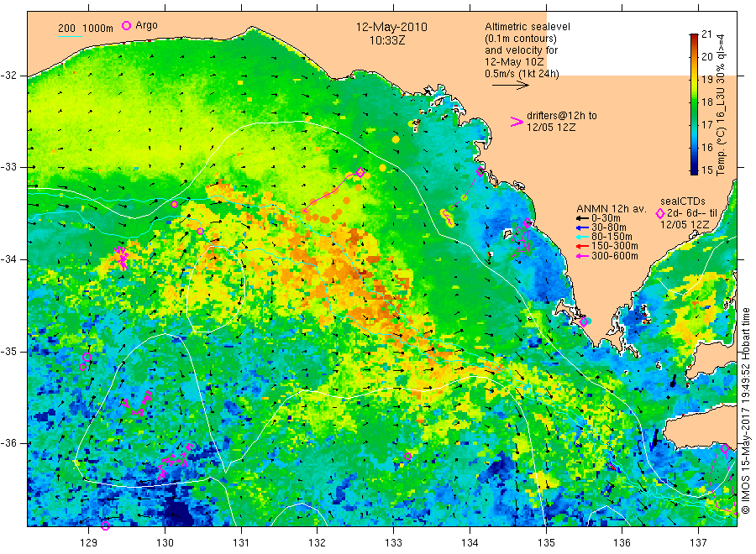Click the longitude axis label 135
Image resolution: width=756 pixels, height=554 pixels.
[x=546, y=543]
